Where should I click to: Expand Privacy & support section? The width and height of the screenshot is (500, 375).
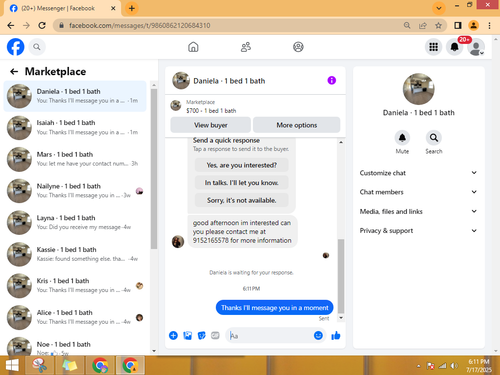coord(418,231)
